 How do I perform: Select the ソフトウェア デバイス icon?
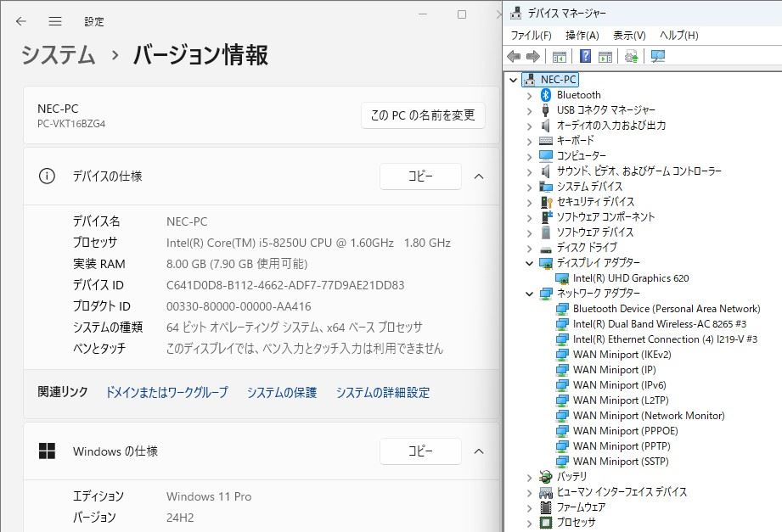[x=546, y=232]
